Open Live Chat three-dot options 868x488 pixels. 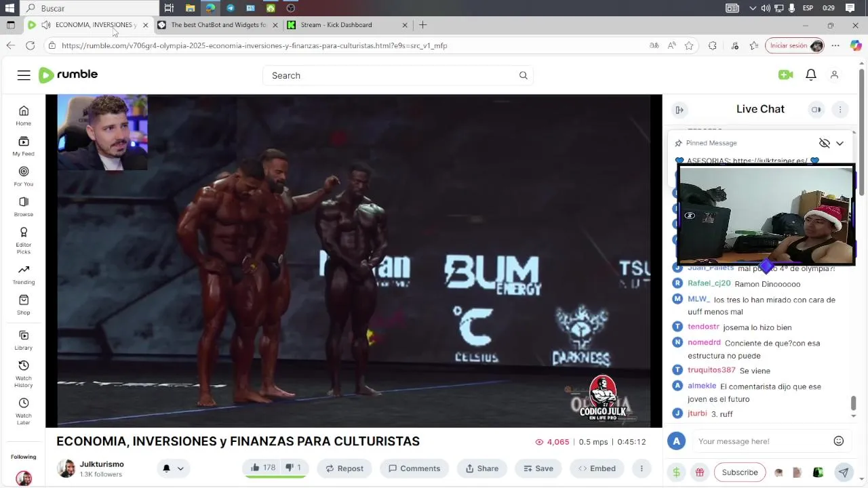pos(840,110)
